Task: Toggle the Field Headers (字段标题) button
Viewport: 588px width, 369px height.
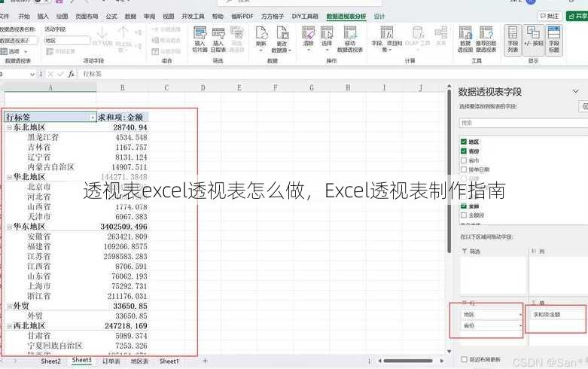Action: (554, 39)
